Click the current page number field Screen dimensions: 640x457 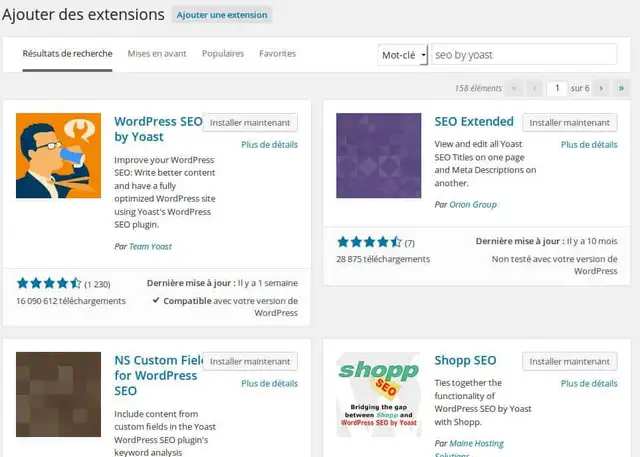pos(557,88)
